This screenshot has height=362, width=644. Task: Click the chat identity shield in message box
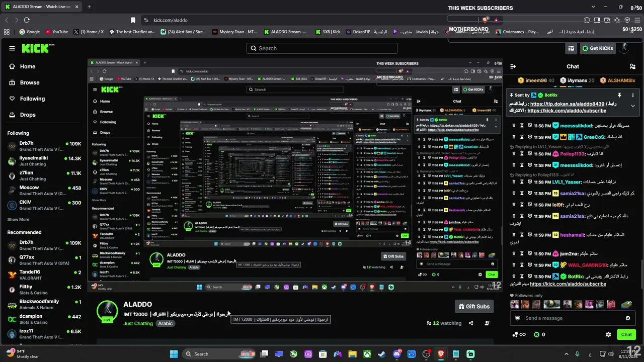coord(518,318)
